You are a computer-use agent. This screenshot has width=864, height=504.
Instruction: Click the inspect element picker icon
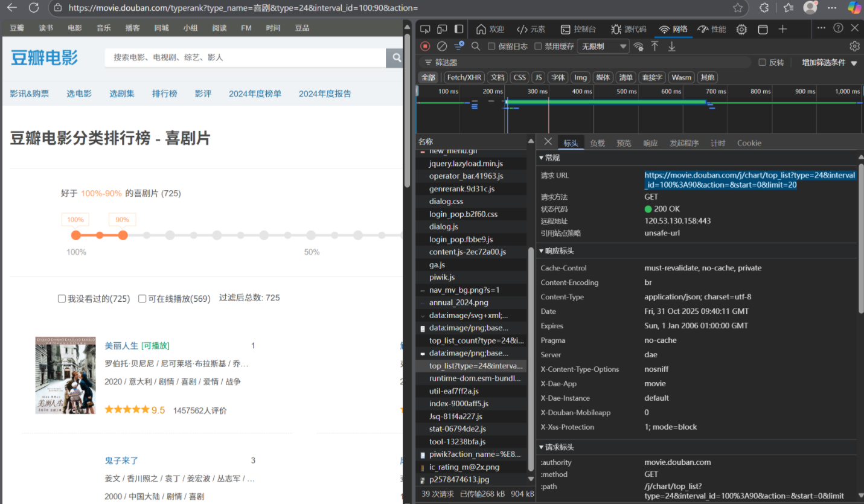point(425,29)
